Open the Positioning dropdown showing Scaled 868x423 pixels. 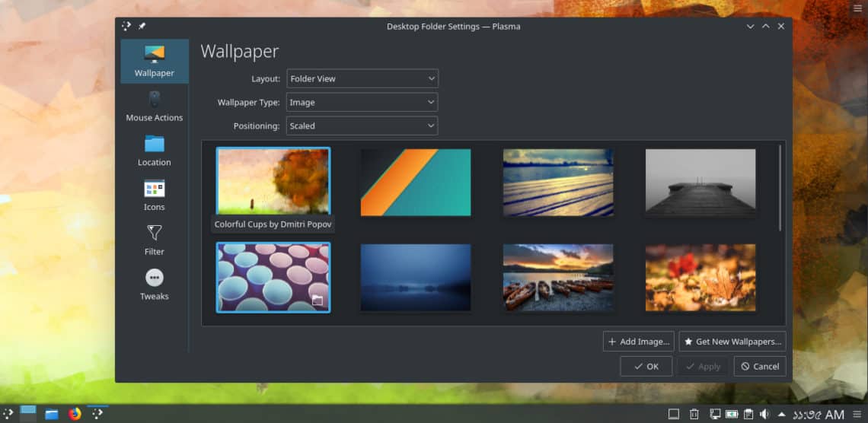(x=362, y=126)
